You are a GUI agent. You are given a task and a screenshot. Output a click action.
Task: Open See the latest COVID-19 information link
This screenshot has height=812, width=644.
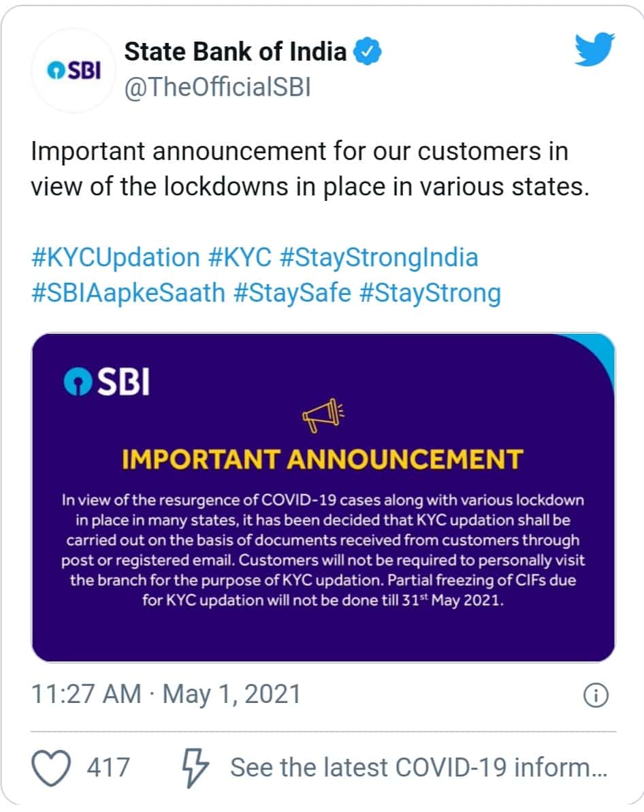point(419,768)
